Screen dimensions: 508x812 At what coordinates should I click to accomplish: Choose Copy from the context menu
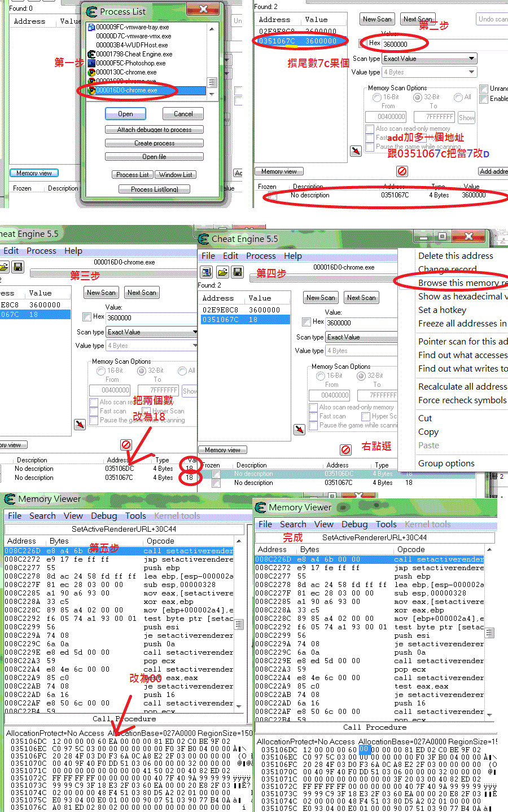[428, 431]
